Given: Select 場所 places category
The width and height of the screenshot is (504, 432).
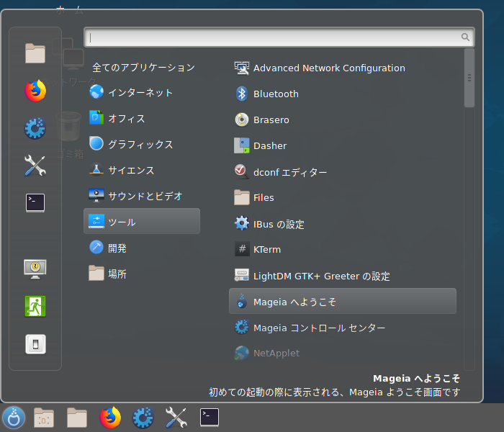Looking at the screenshot, I should tap(142, 274).
